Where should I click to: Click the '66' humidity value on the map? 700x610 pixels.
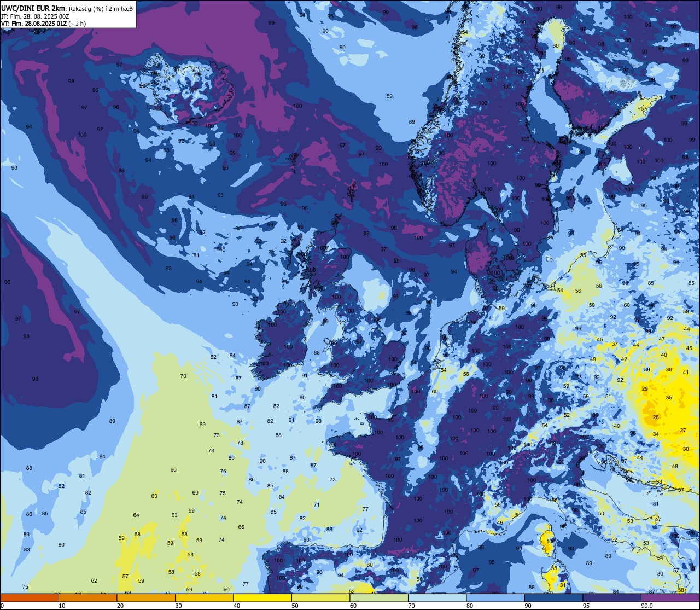click(x=241, y=527)
